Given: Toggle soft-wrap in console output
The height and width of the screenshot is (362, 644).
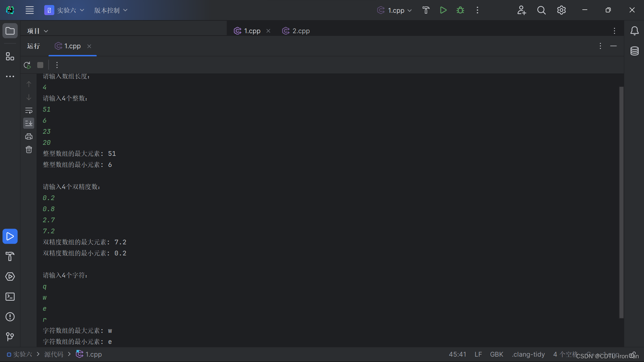Looking at the screenshot, I should click(x=29, y=110).
